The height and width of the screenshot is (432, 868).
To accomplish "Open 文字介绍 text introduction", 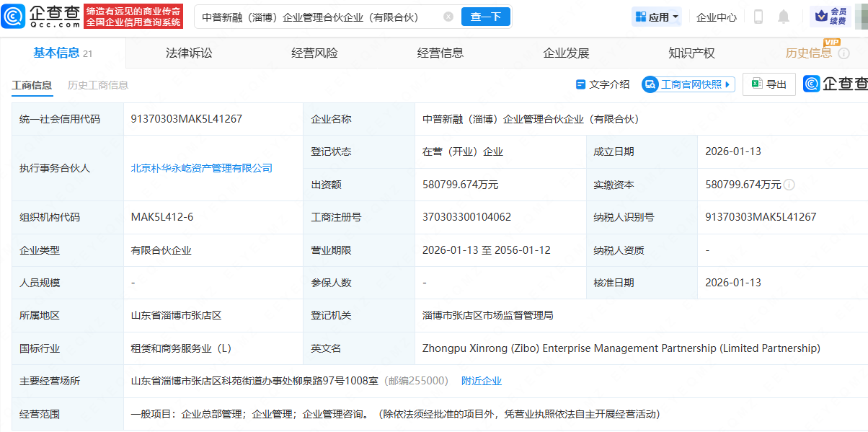I will point(603,84).
